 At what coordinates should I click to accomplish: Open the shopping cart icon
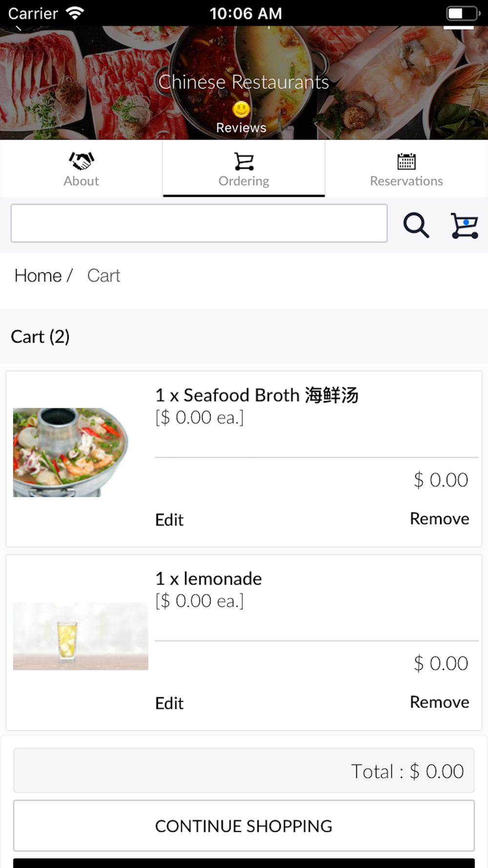tap(464, 225)
